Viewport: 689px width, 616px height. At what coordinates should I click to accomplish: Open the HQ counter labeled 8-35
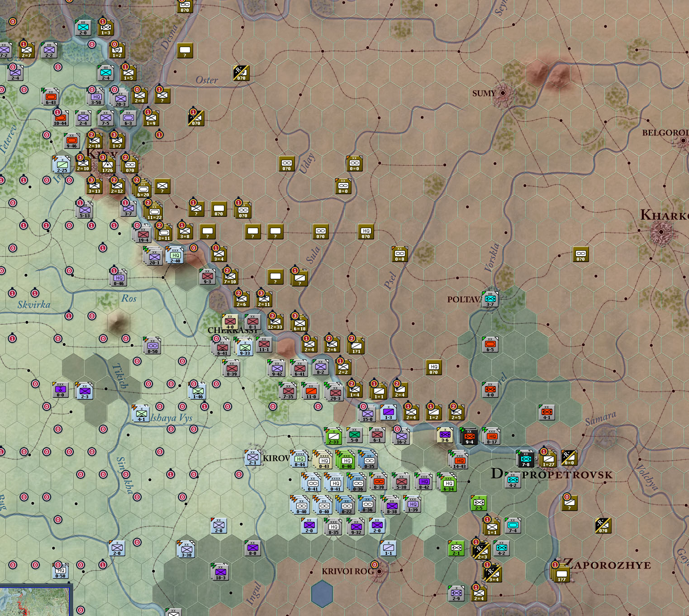click(333, 527)
